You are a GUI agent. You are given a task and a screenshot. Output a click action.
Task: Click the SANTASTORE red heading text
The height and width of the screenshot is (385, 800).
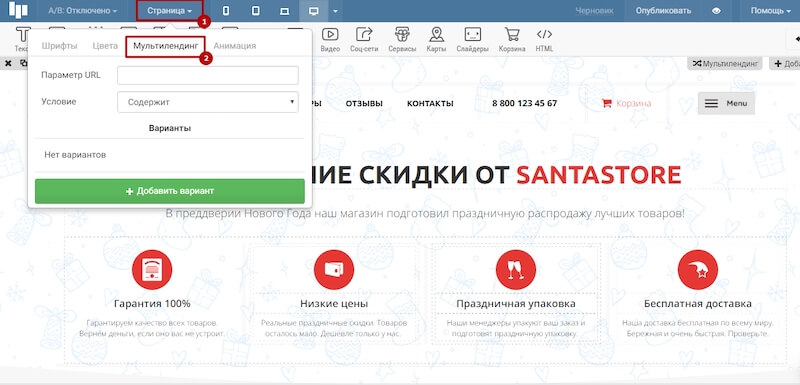[599, 175]
